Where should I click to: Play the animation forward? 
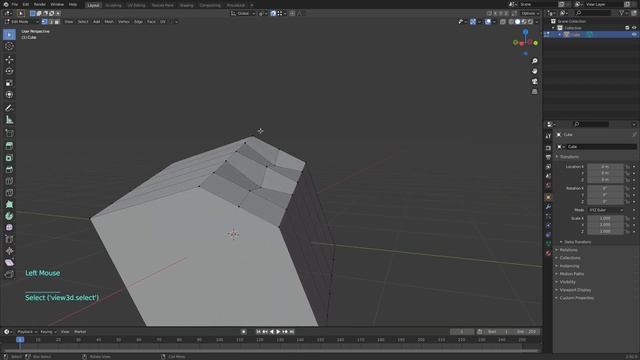coord(278,332)
